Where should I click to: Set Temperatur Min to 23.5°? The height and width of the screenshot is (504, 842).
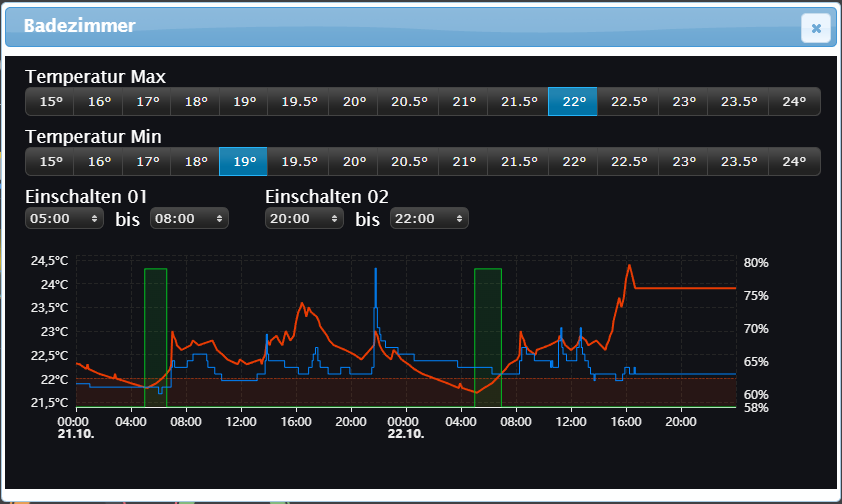click(x=738, y=162)
